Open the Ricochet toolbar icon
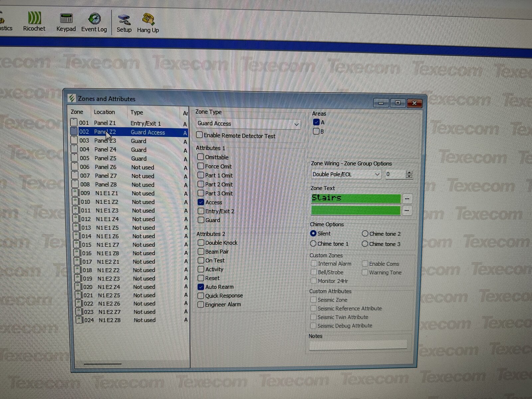This screenshot has height=399, width=532. (34, 19)
